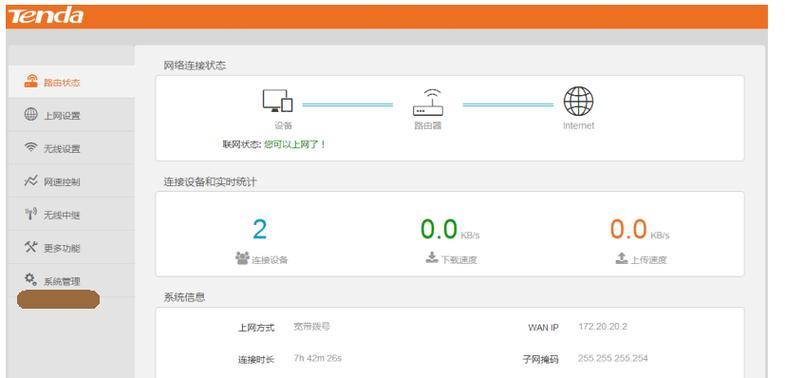Click the line connecting device and router
The height and width of the screenshot is (378, 785).
pos(347,105)
